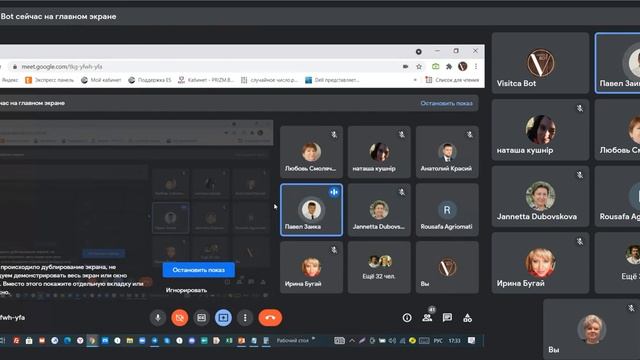Image resolution: width=640 pixels, height=360 pixels.
Task: Open the Dell представляет bookmark
Action: (x=332, y=80)
